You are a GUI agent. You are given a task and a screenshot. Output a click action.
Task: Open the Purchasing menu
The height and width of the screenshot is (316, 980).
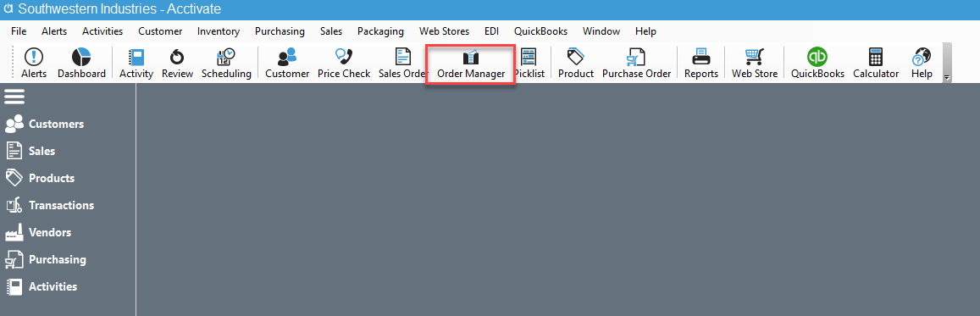[280, 31]
